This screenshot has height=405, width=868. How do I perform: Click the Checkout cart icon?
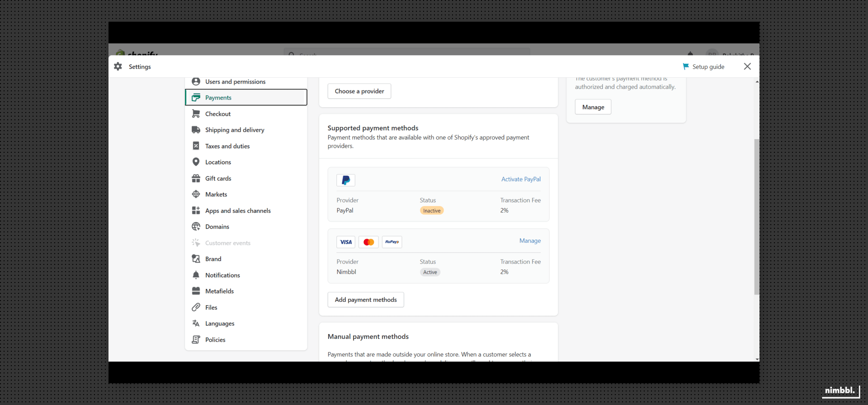tap(196, 114)
